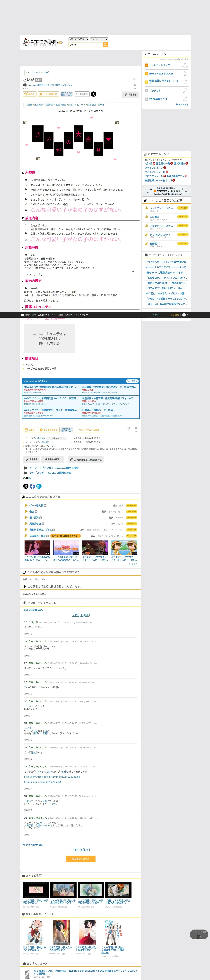Click the 編集履歴を閲覧 button

tap(52, 460)
